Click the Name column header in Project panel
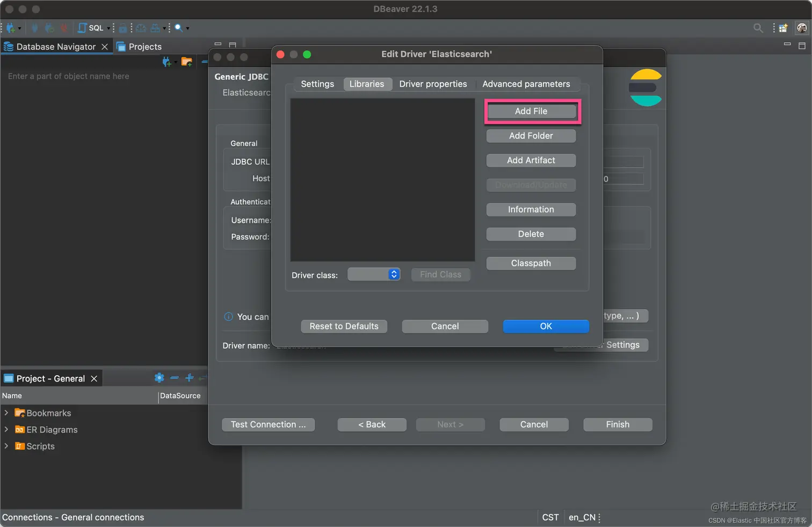This screenshot has height=527, width=812. 79,396
